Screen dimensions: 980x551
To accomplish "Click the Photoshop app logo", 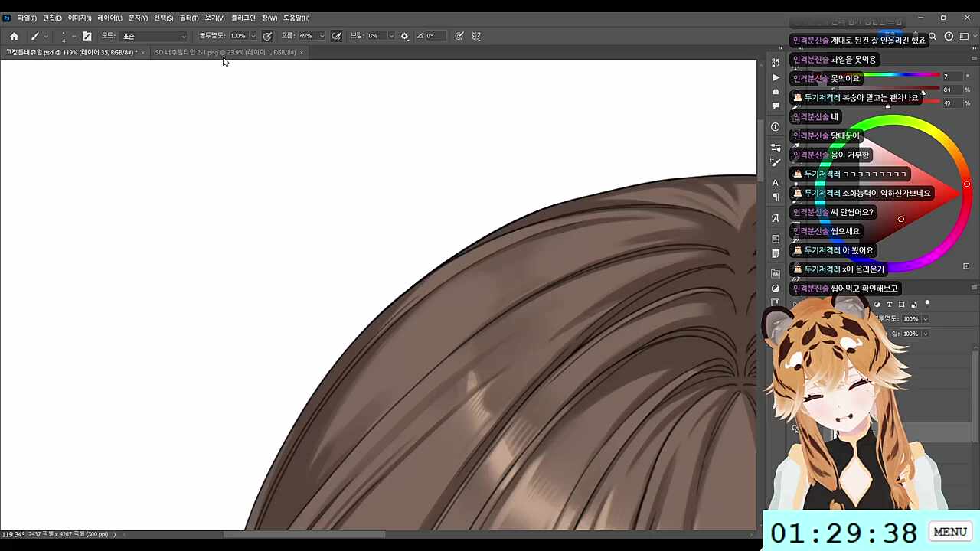I will point(7,18).
